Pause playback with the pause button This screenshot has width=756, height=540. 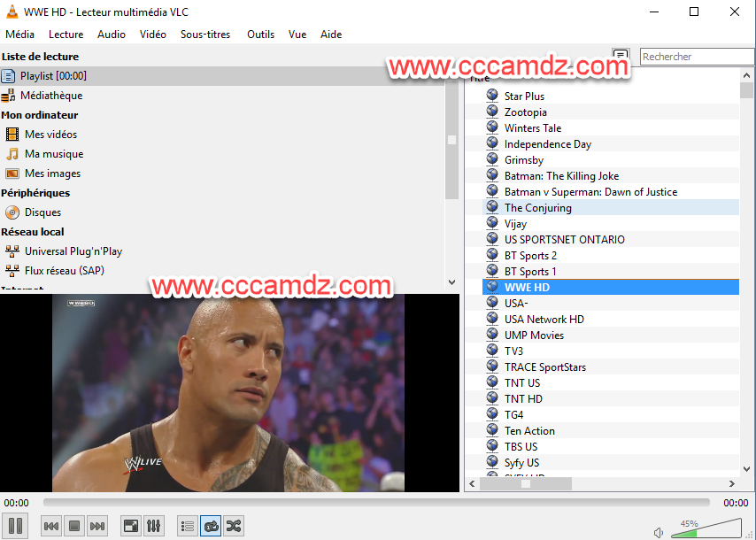pos(15,526)
